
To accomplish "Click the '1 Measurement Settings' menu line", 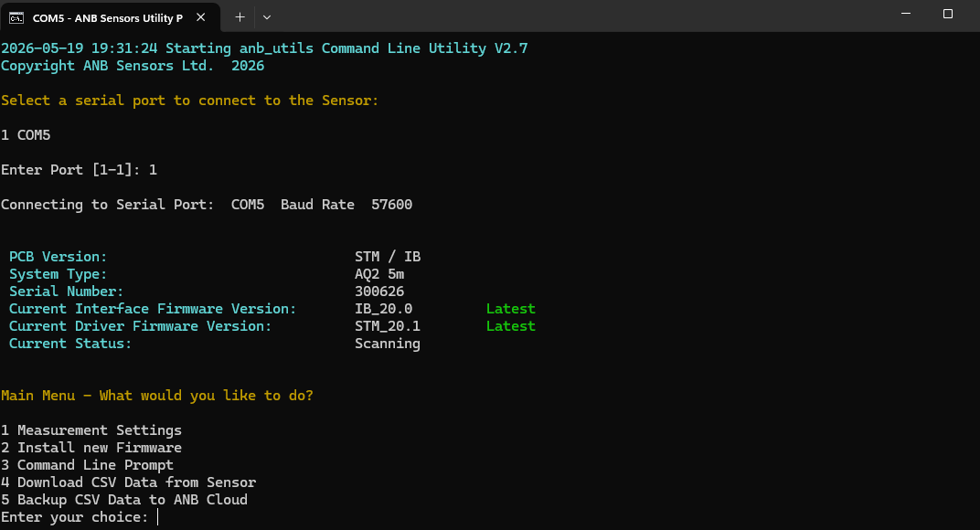I will click(91, 430).
